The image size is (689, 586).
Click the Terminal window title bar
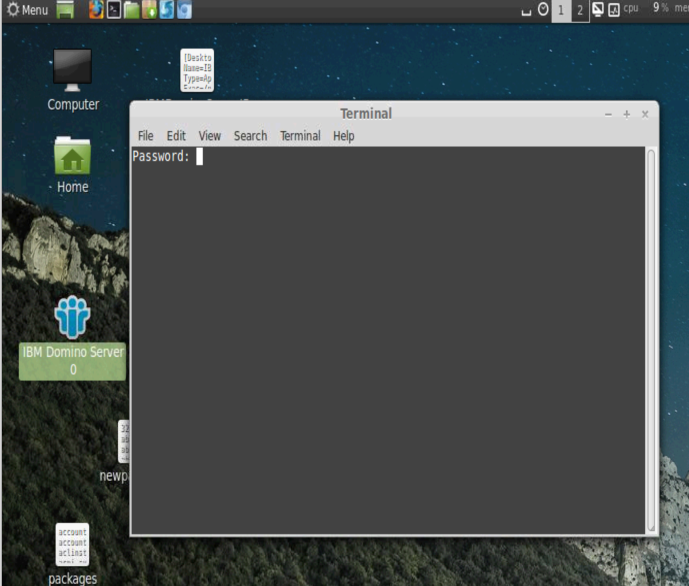point(366,114)
